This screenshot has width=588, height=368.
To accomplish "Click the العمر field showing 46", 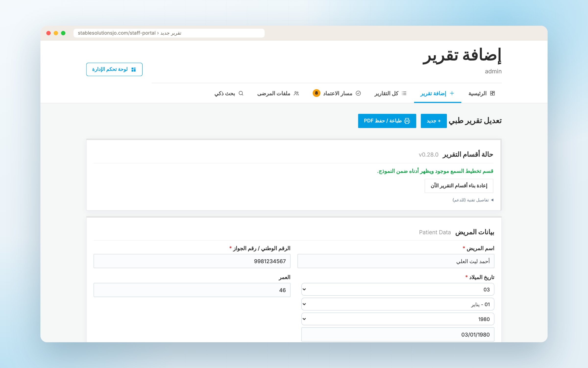I will click(x=192, y=290).
